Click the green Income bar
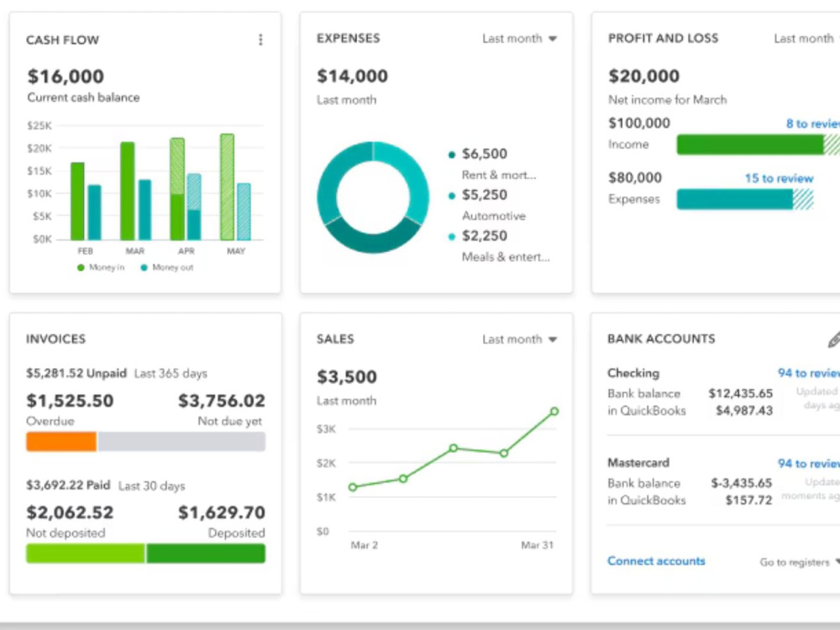 [x=750, y=144]
